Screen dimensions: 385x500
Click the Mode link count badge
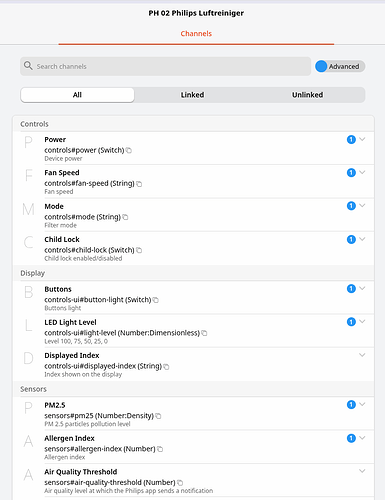click(351, 206)
